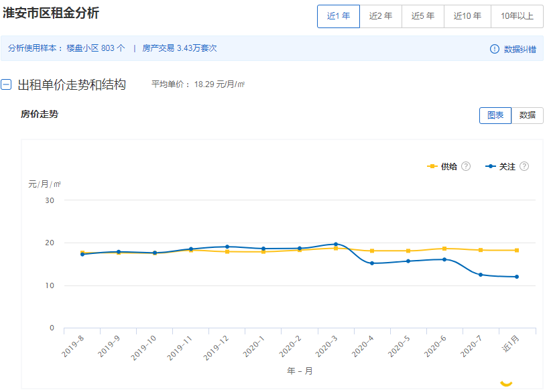Toggle the 供给 legend series
This screenshot has width=547, height=392.
[x=442, y=166]
